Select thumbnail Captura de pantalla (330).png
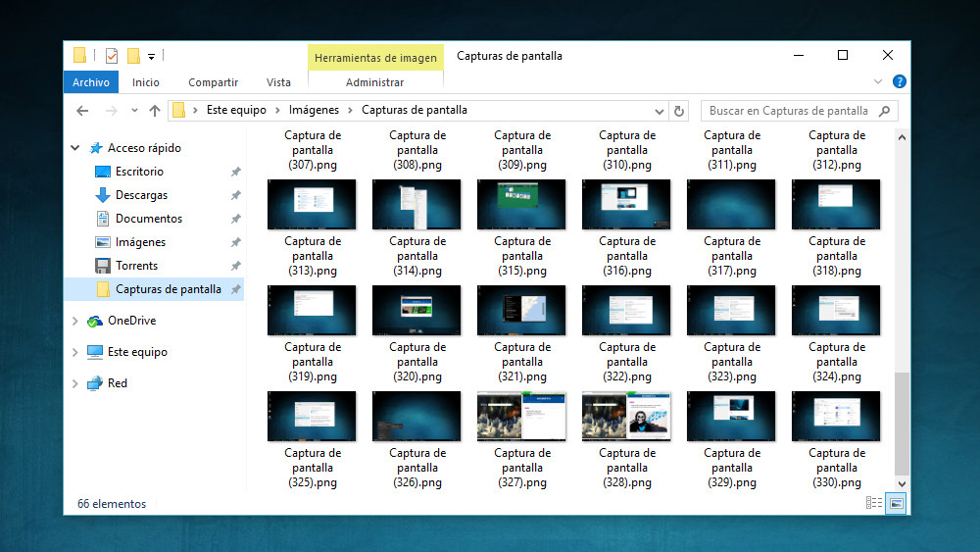The image size is (980, 552). point(836,417)
